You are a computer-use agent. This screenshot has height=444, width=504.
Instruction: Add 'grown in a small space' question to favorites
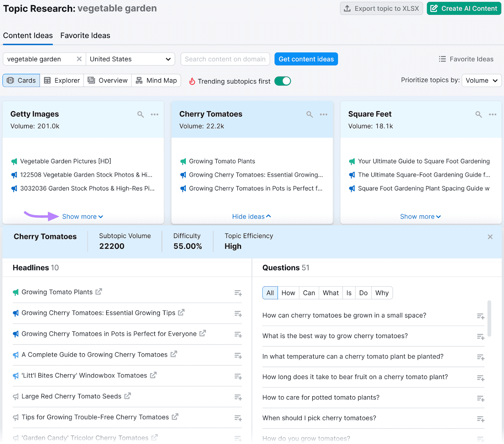click(481, 316)
